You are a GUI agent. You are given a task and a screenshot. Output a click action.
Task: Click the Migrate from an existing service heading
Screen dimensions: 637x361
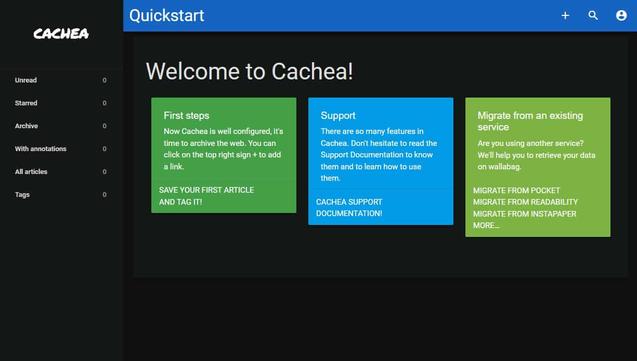530,121
